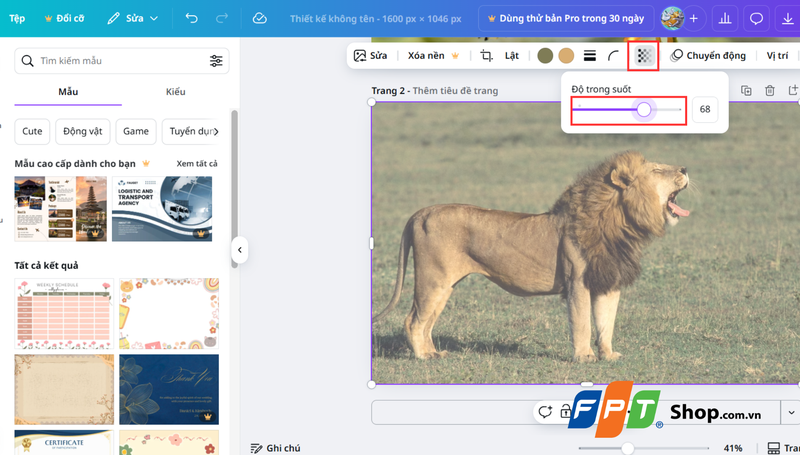The image size is (800, 455).
Task: Select the Động vật category chip
Action: tap(83, 131)
